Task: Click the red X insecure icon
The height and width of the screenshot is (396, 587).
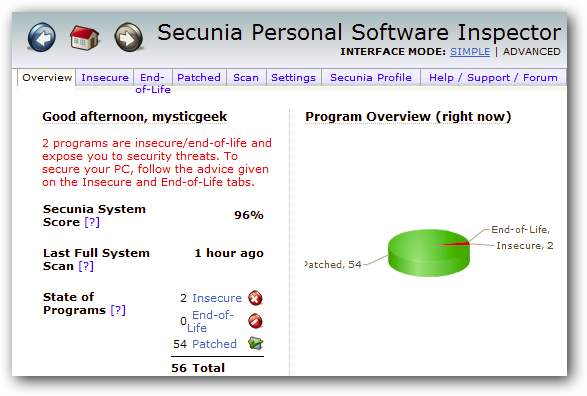Action: coord(255,298)
